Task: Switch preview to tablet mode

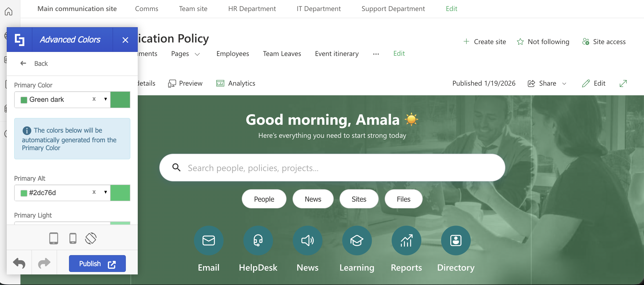Action: (53, 238)
